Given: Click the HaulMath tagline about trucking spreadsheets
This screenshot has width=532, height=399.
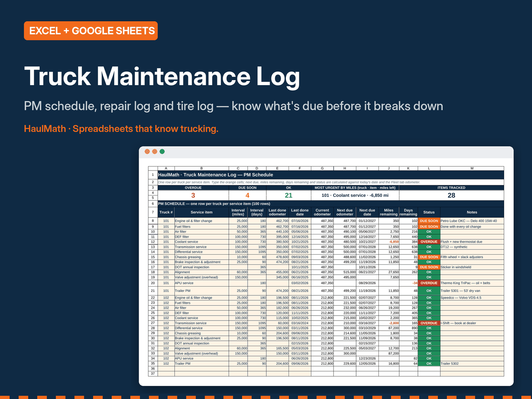Looking at the screenshot, I should (x=121, y=129).
